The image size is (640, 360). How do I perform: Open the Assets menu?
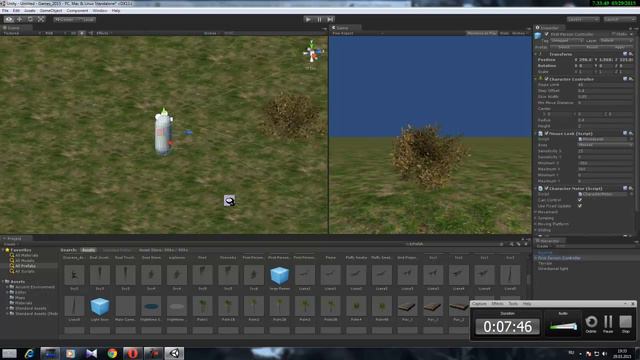tap(30, 11)
